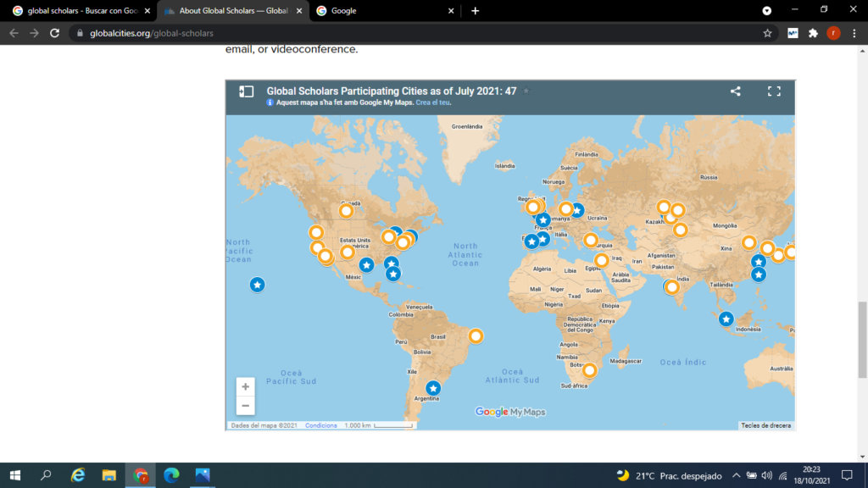Image resolution: width=868 pixels, height=488 pixels.
Task: Open the Condicions terms link
Action: coord(321,425)
